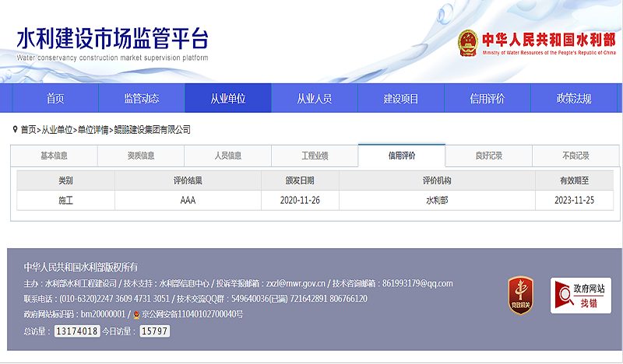This screenshot has width=623, height=364.
Task: Switch to the 资质信息 tab
Action: click(x=141, y=156)
